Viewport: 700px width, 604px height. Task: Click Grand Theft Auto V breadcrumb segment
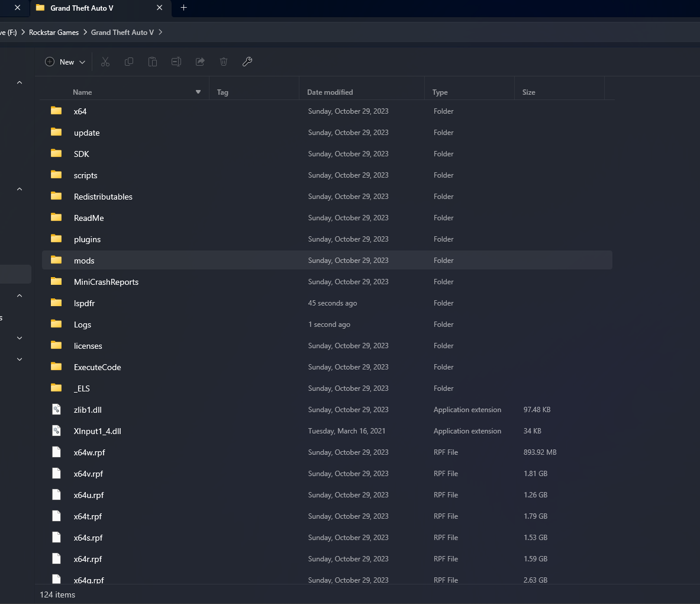122,32
